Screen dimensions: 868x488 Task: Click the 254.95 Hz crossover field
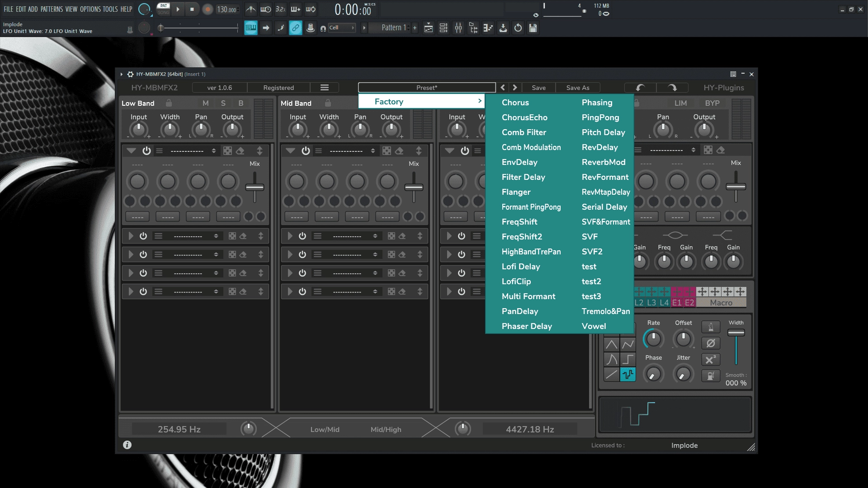coord(179,429)
